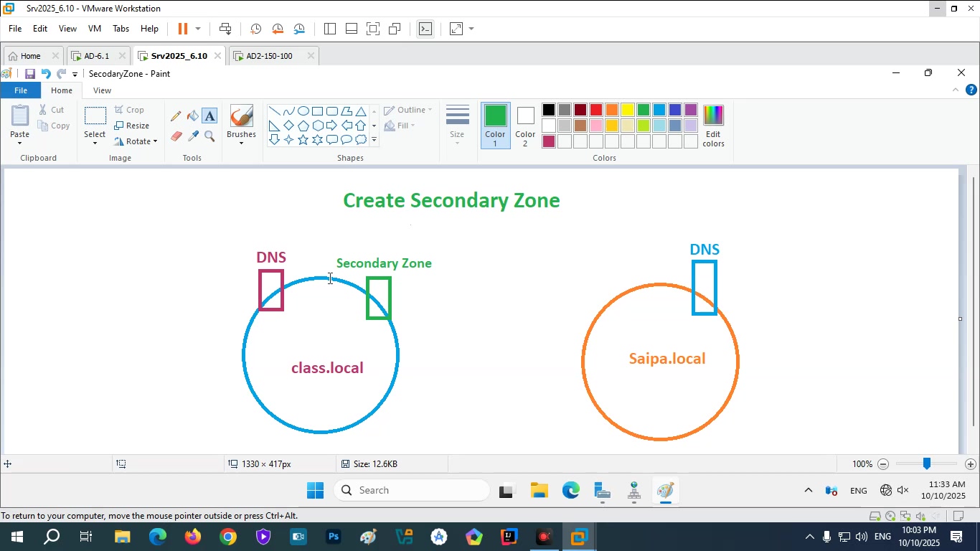Enter full screen mode in VMware

pos(373,29)
